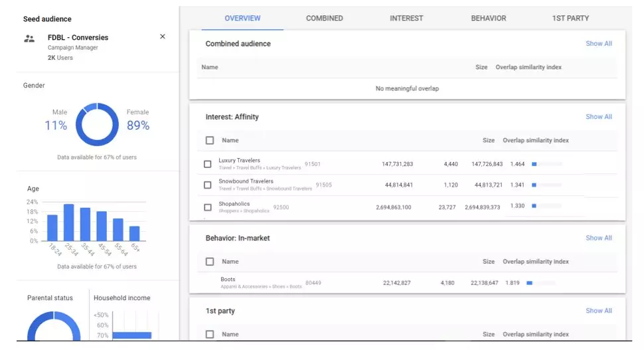Show all Behavior: In-market results
The image size is (644, 350).
[598, 238]
